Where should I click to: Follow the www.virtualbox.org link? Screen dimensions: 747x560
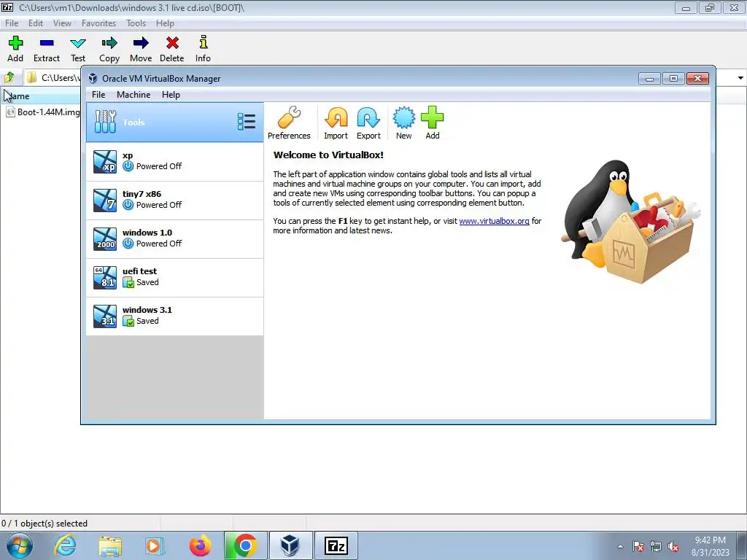[494, 221]
